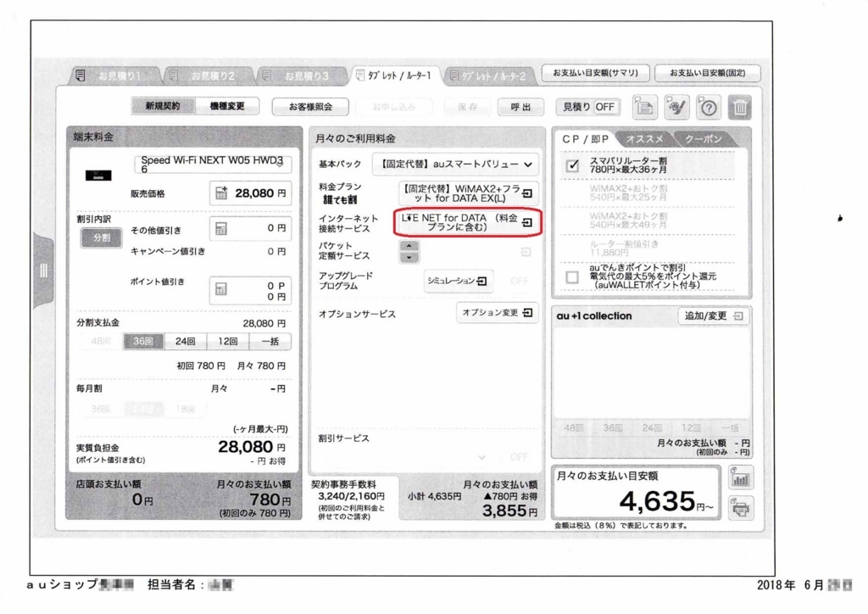The width and height of the screenshot is (868, 614).
Task: Choose 12回 under 分割支払金
Action: click(227, 342)
